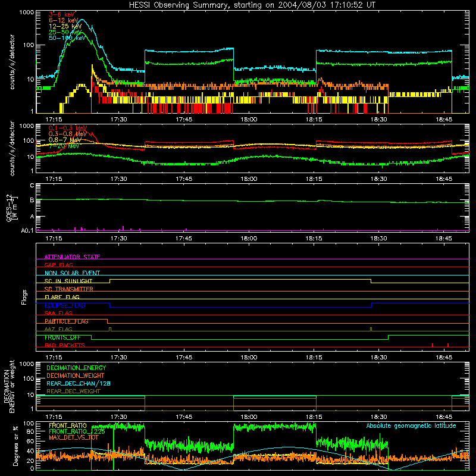Click the 18:00 time label under keV panel
The width and height of the screenshot is (476, 476).
click(249, 120)
